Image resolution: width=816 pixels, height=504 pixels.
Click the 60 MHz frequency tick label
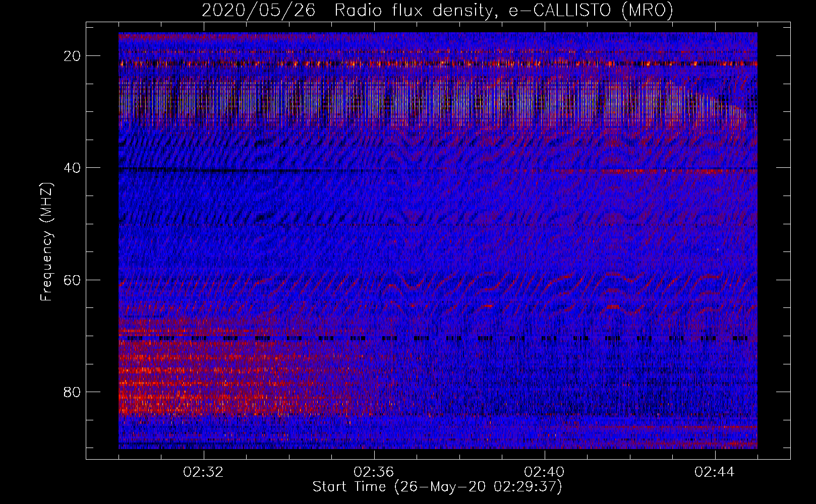pos(73,280)
